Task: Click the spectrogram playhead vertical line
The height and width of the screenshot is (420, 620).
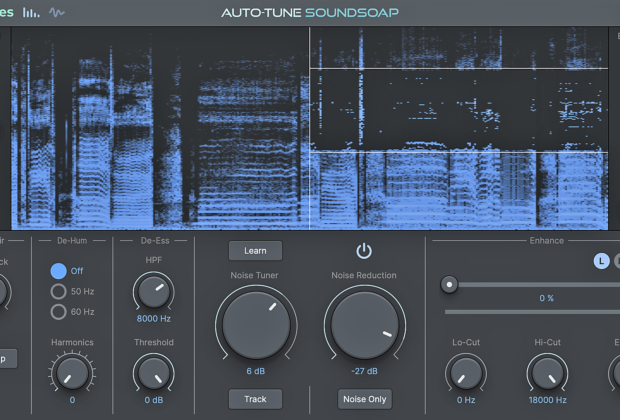Action: tap(309, 128)
